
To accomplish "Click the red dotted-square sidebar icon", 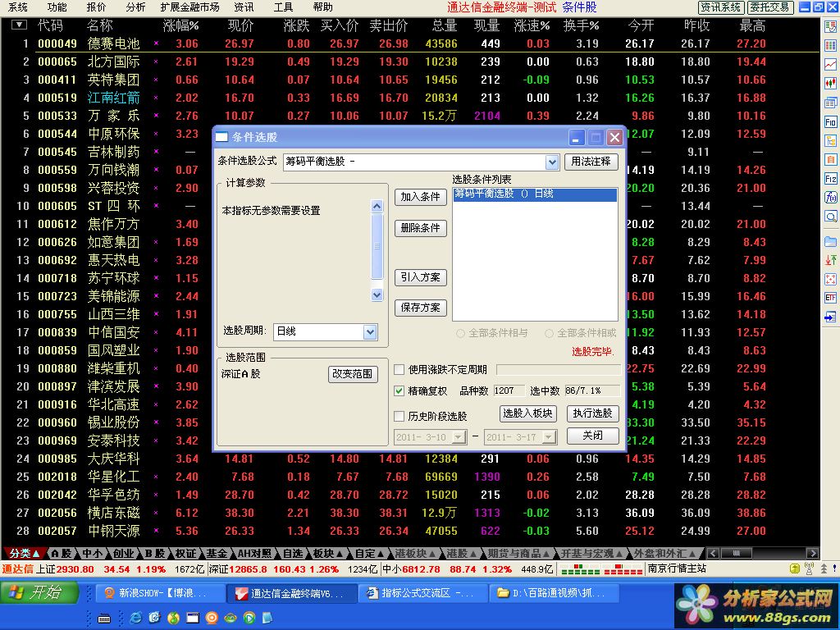I will [830, 279].
